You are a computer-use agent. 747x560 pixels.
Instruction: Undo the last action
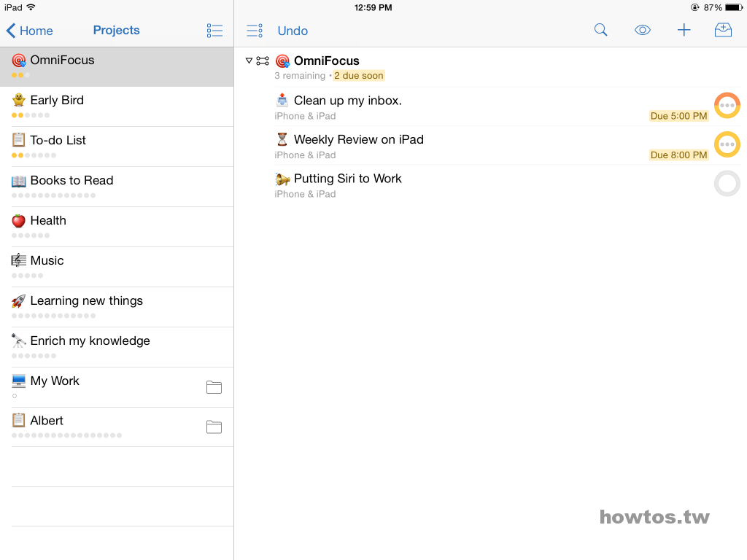point(293,31)
